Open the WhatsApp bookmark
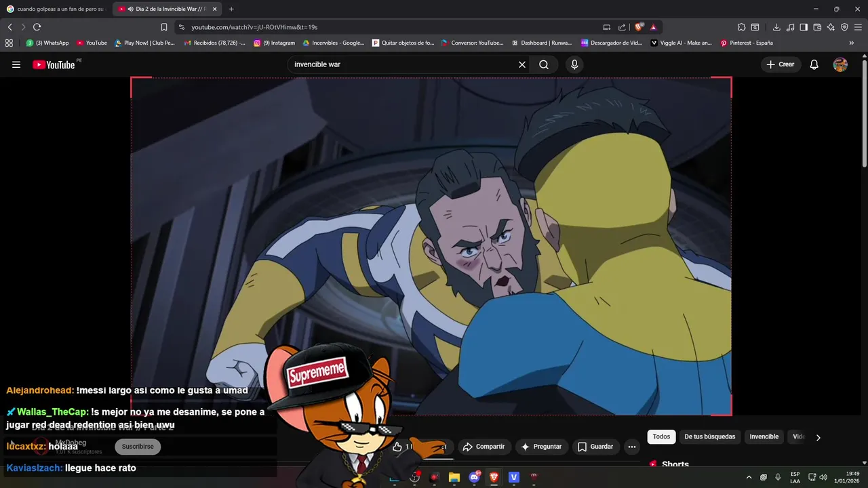The width and height of the screenshot is (868, 488). [x=47, y=43]
